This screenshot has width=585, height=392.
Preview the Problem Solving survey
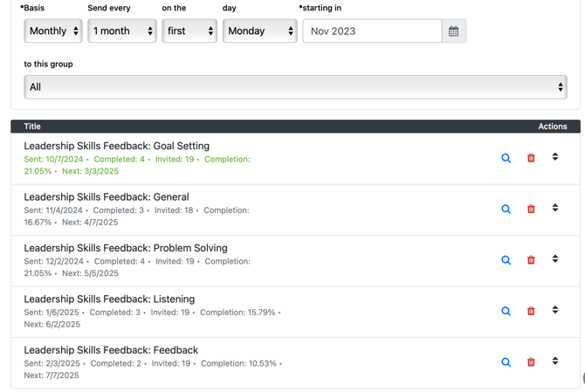pyautogui.click(x=506, y=260)
